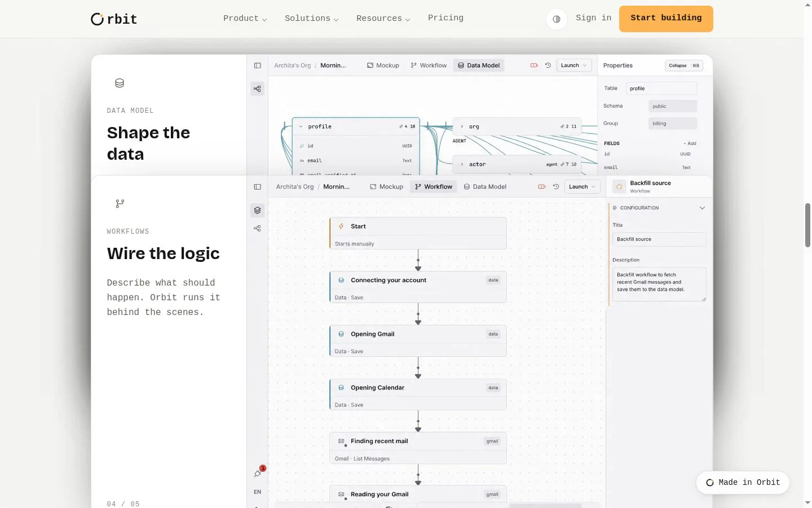Open the Launch dropdown in Workflow card

[x=582, y=187]
